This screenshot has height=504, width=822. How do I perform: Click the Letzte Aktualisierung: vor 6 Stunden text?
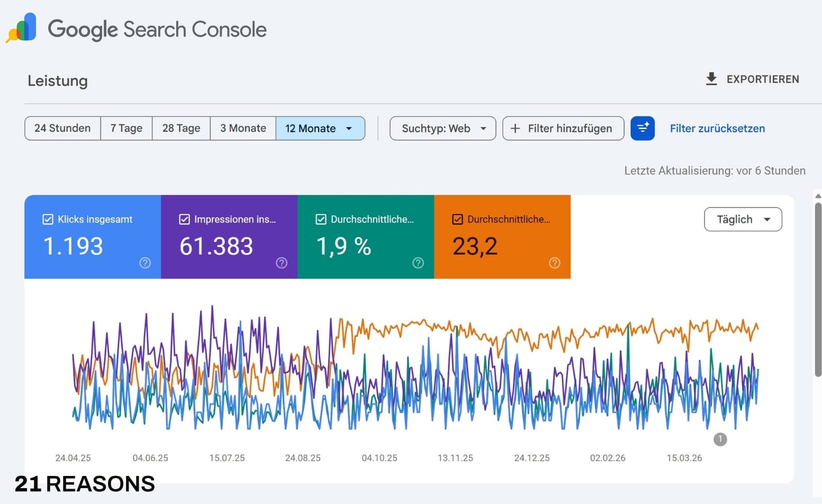point(715,170)
